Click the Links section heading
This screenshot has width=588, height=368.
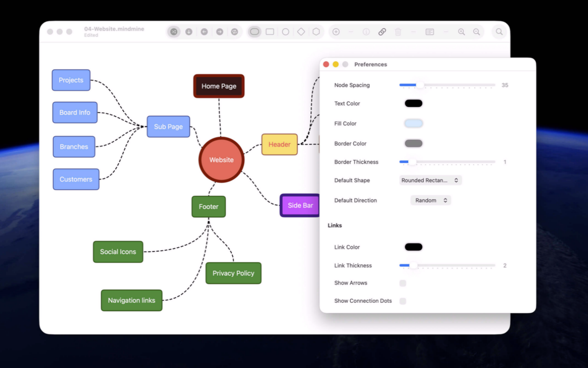[335, 225]
